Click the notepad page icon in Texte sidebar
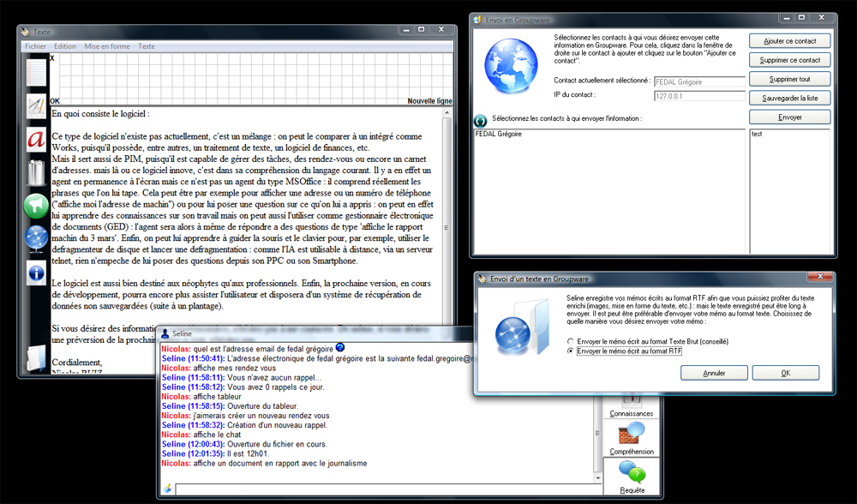 pyautogui.click(x=36, y=73)
